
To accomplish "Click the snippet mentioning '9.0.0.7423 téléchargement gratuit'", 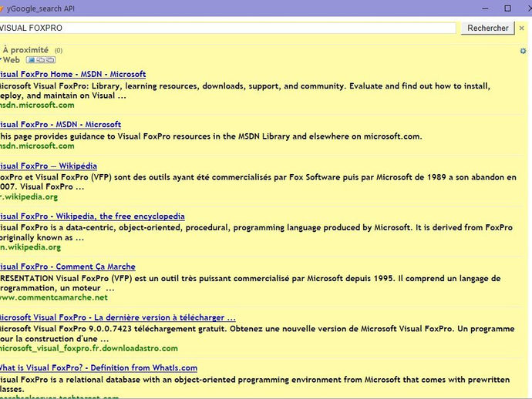I will coord(258,334).
